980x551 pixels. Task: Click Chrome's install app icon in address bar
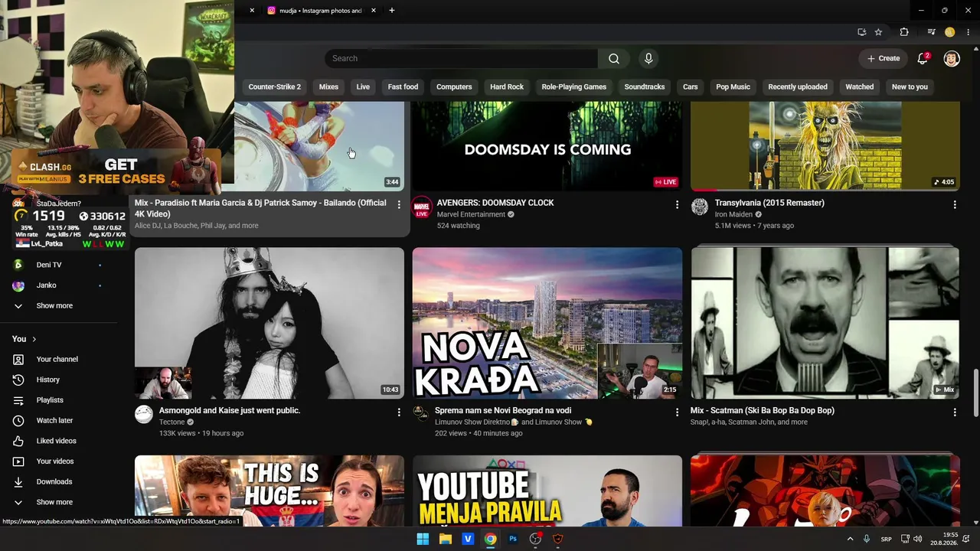pyautogui.click(x=861, y=32)
